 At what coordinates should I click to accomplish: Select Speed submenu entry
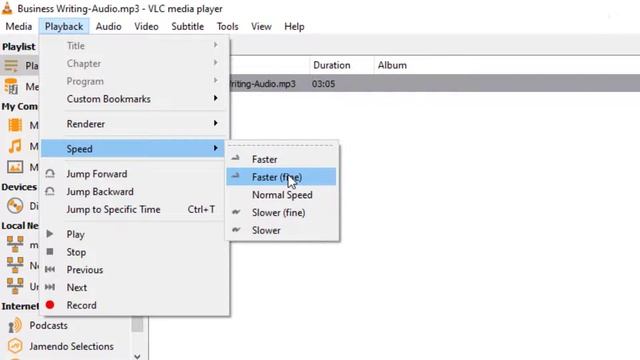[134, 149]
